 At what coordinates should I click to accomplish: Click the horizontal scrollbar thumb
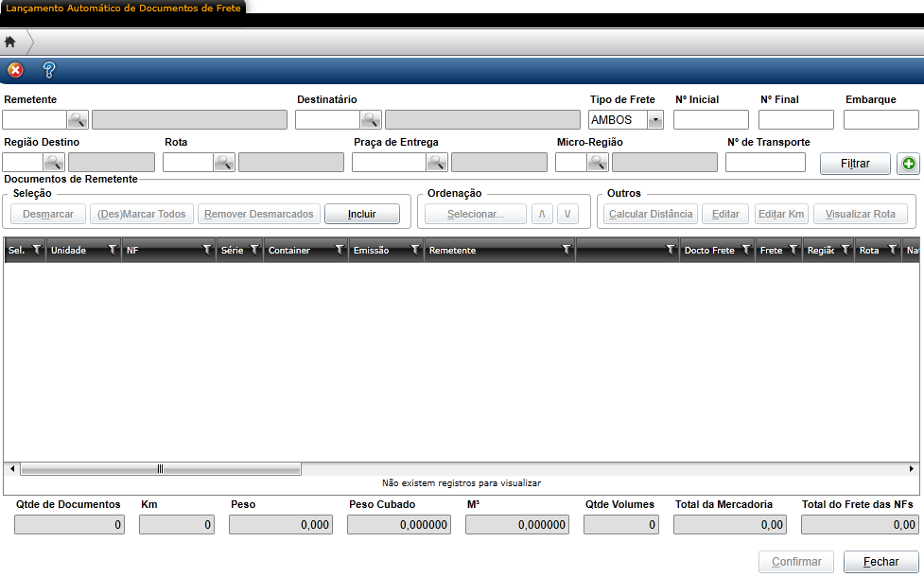pos(161,469)
